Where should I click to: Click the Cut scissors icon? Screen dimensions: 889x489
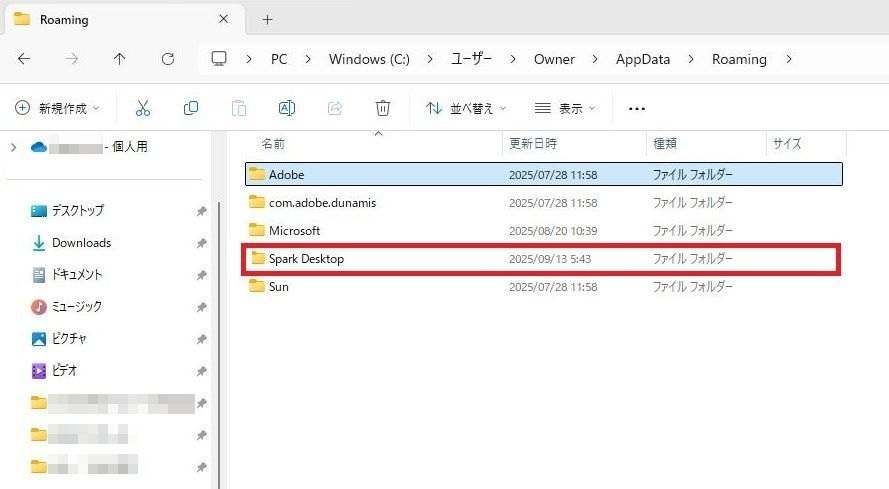coord(143,108)
